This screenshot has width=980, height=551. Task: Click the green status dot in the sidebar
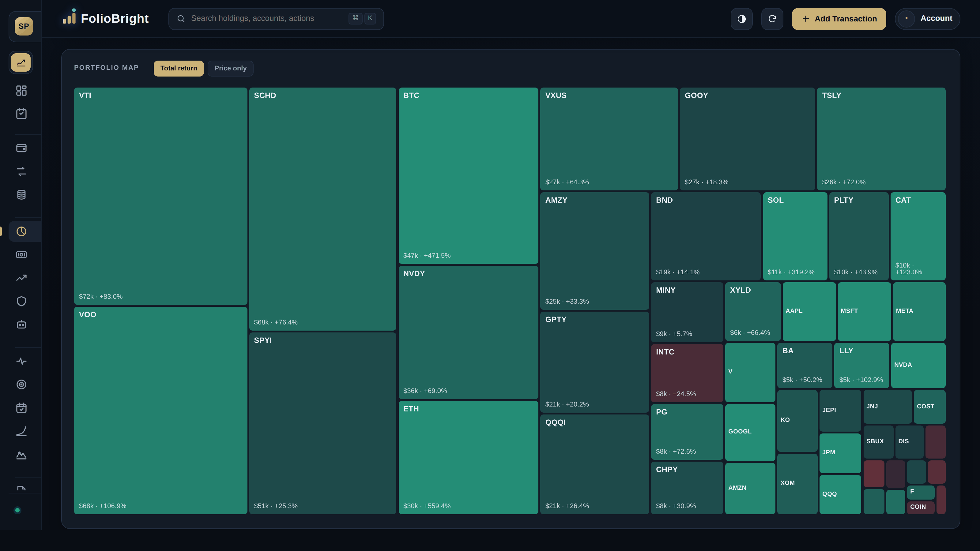17,510
